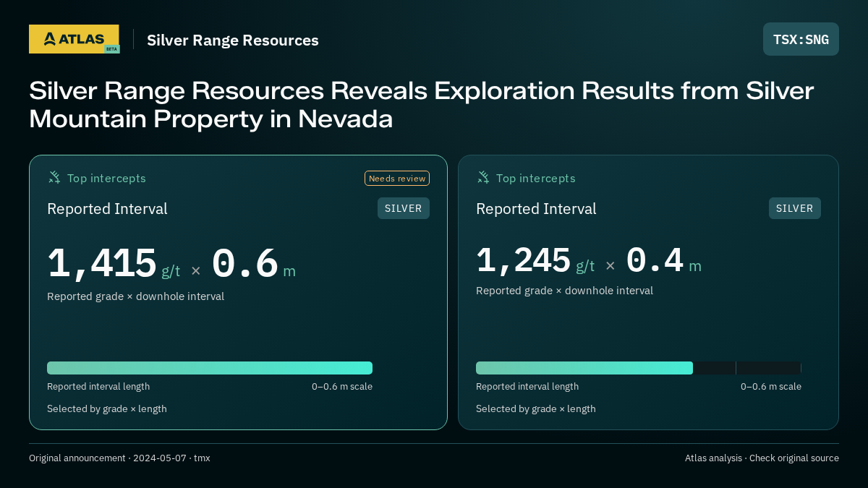Click the drill icon in the 1,415 g/t card
The width and height of the screenshot is (868, 488).
coord(54,177)
